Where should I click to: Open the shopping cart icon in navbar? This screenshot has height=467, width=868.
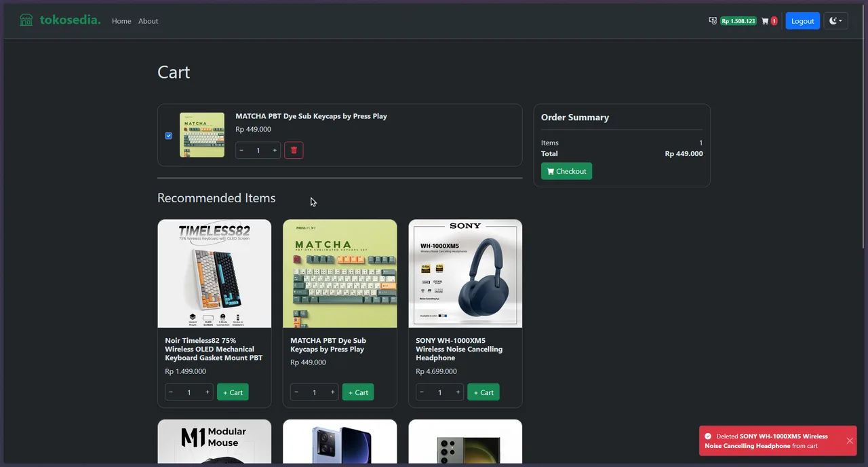point(765,21)
